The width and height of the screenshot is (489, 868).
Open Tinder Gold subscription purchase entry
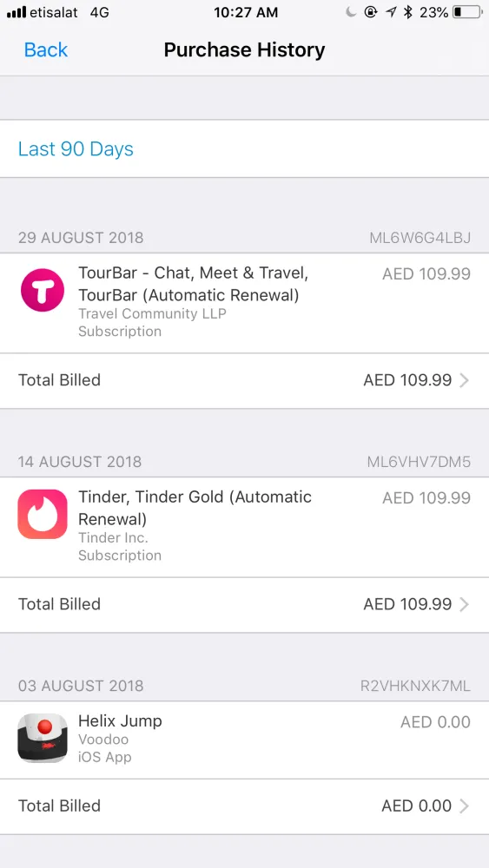(244, 527)
